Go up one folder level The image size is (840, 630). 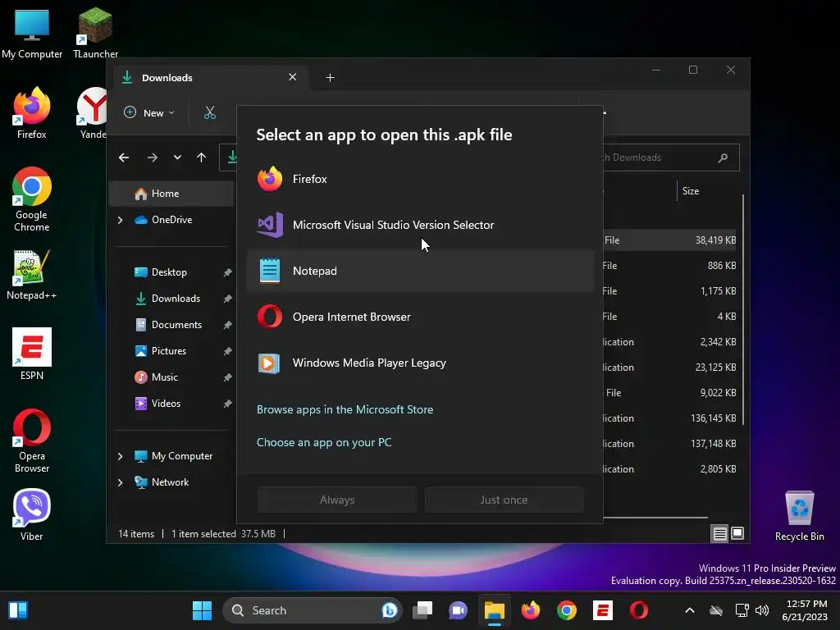(x=202, y=157)
